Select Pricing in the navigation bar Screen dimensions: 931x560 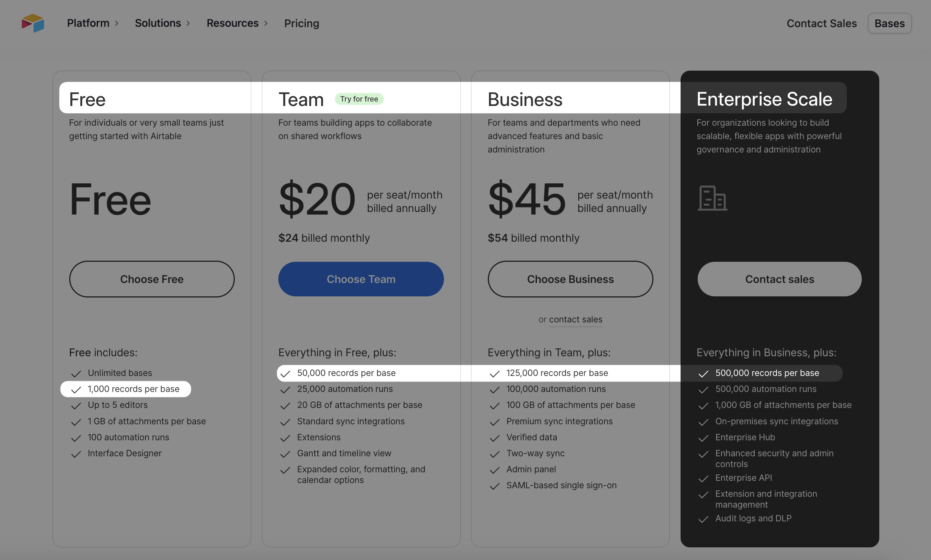point(301,23)
